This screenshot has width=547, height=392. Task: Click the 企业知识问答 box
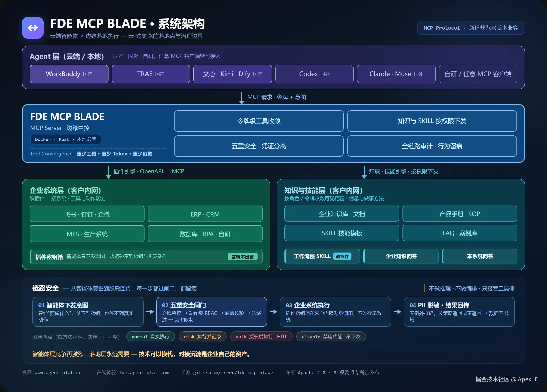[x=401, y=256]
